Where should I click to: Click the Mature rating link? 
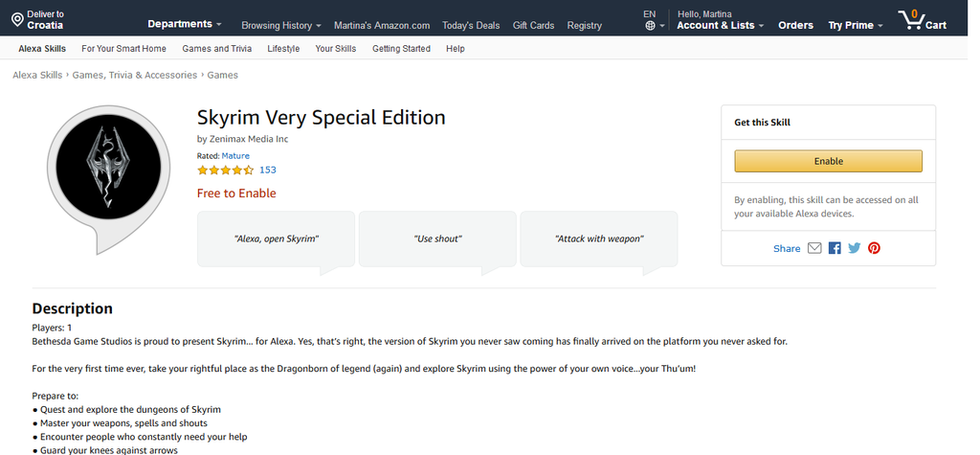pyautogui.click(x=235, y=155)
